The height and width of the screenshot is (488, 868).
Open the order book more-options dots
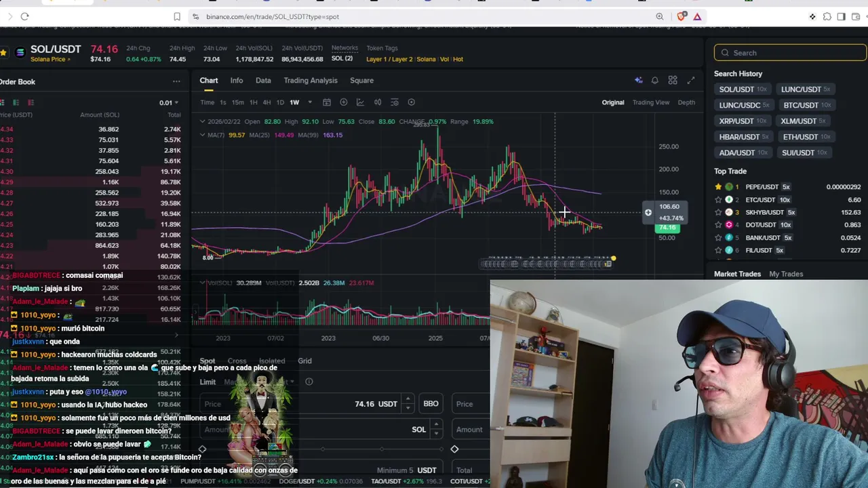(x=176, y=81)
